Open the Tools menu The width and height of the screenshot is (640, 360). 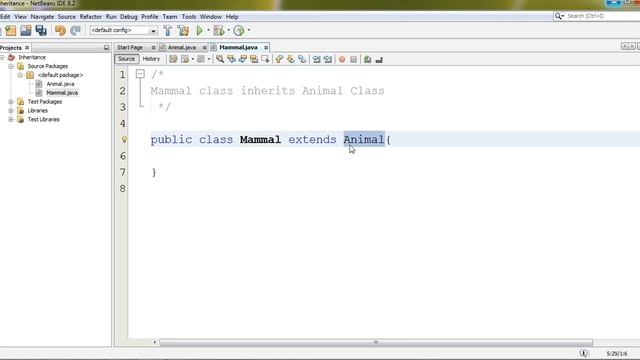(x=189, y=17)
